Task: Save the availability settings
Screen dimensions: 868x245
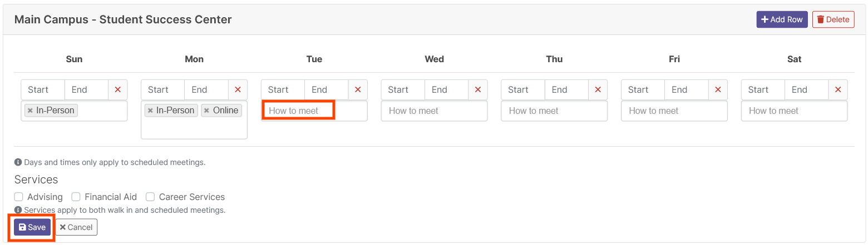Action: (32, 227)
